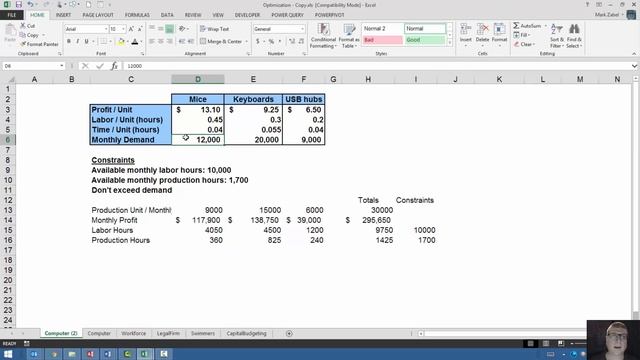Click the Orientation text angle icon
The image size is (640, 360).
(x=182, y=29)
